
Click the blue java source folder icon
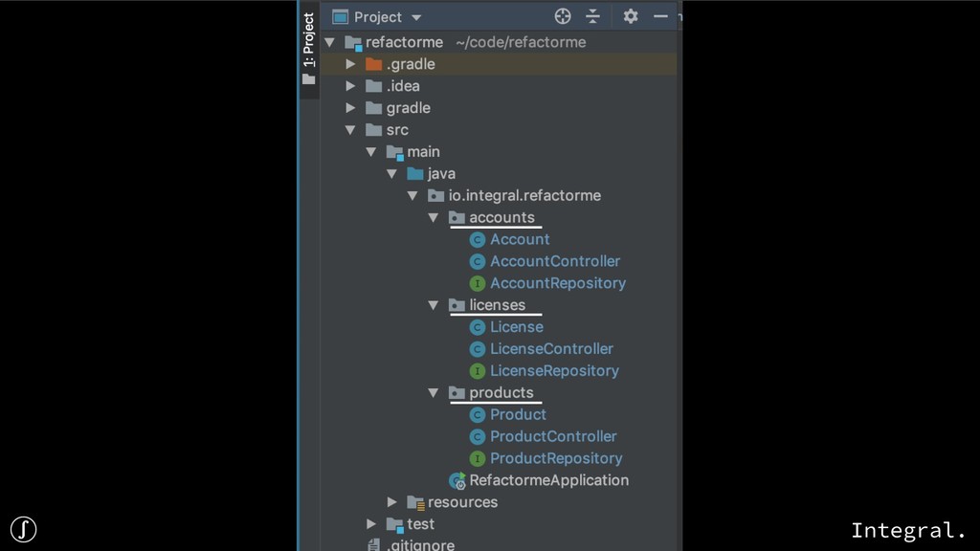click(x=415, y=174)
